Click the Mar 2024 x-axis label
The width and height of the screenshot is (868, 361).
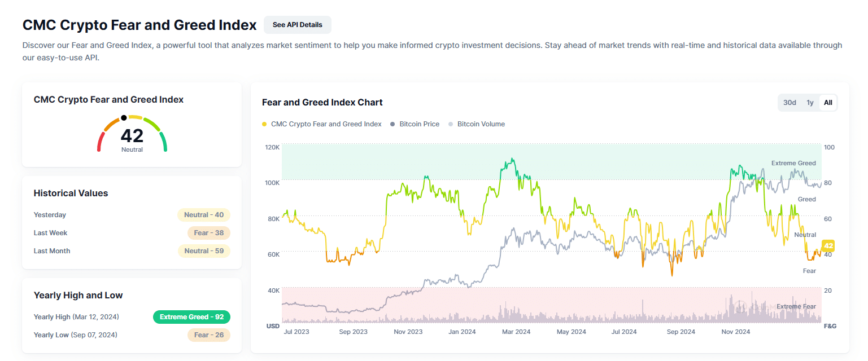click(x=516, y=332)
